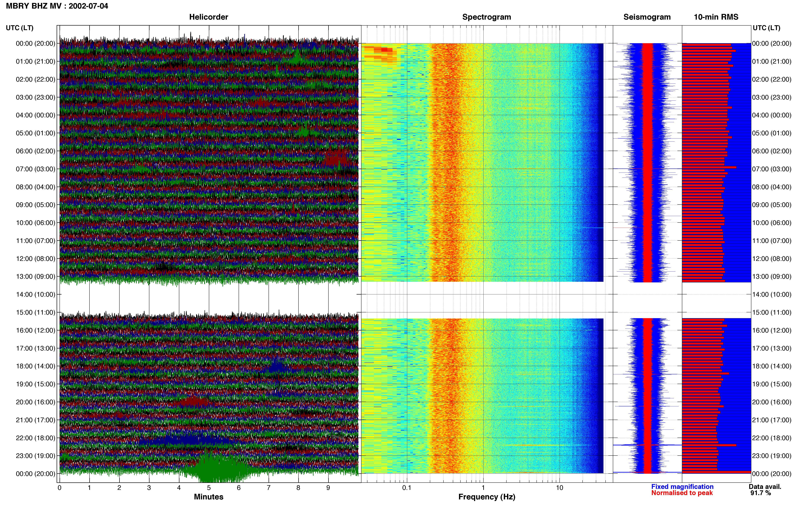Click tick 2 on the Minutes axis
This screenshot has height=508, width=812.
point(119,488)
